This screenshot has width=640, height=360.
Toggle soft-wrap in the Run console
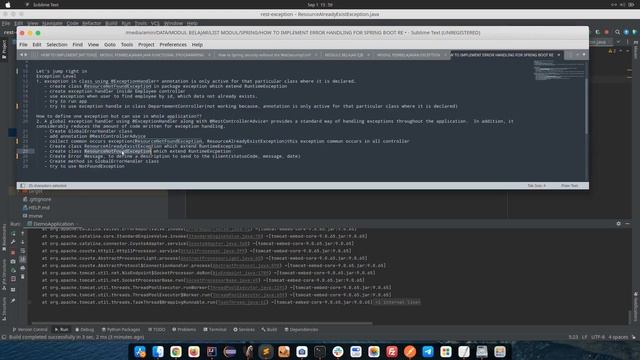(22, 251)
